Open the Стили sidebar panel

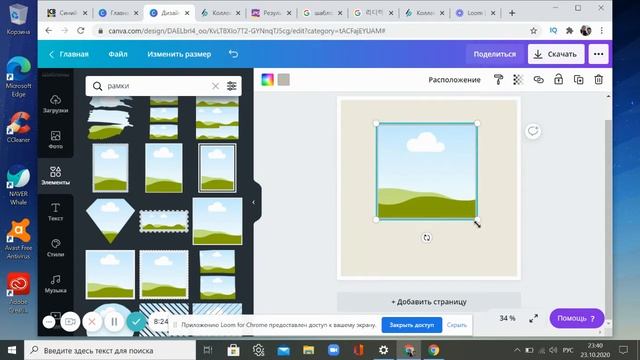point(56,247)
